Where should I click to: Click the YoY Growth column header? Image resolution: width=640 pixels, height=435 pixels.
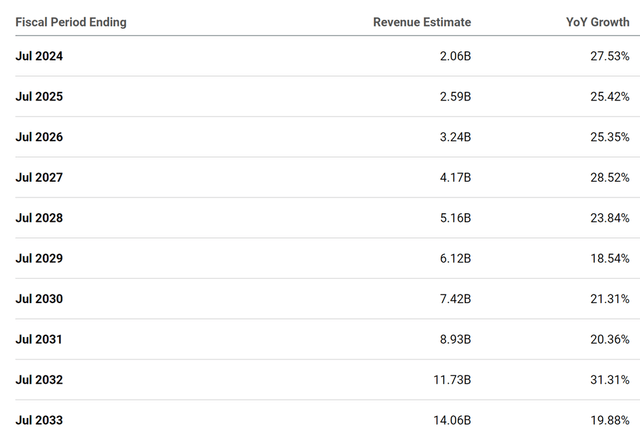(598, 22)
